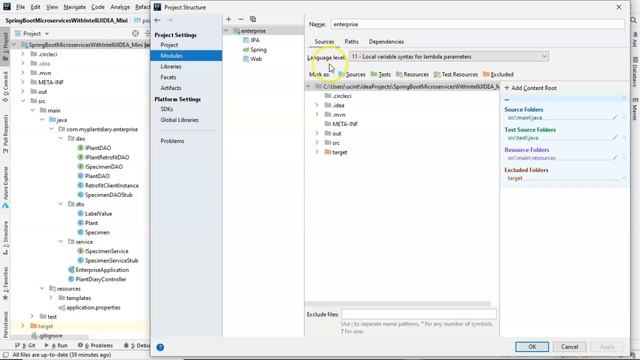Open the Language level dropdown
This screenshot has width=640, height=360.
pyautogui.click(x=449, y=57)
